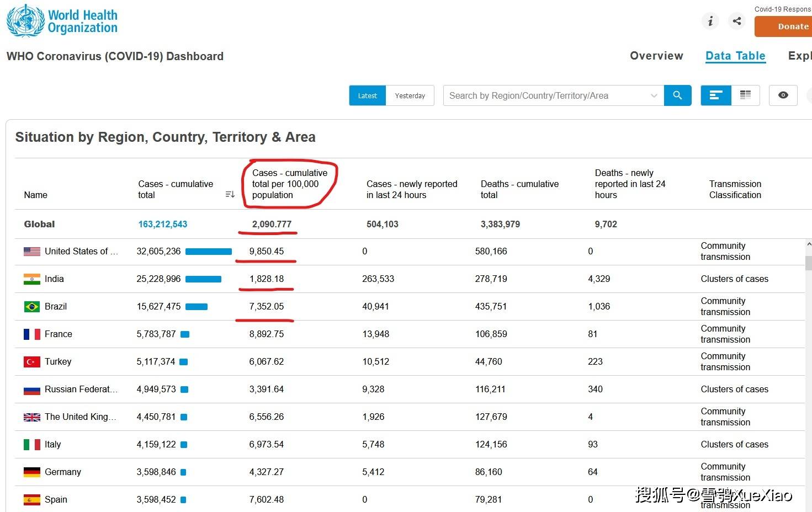Screen dimensions: 812x512
Task: Open the Data Table tab
Action: [735, 56]
